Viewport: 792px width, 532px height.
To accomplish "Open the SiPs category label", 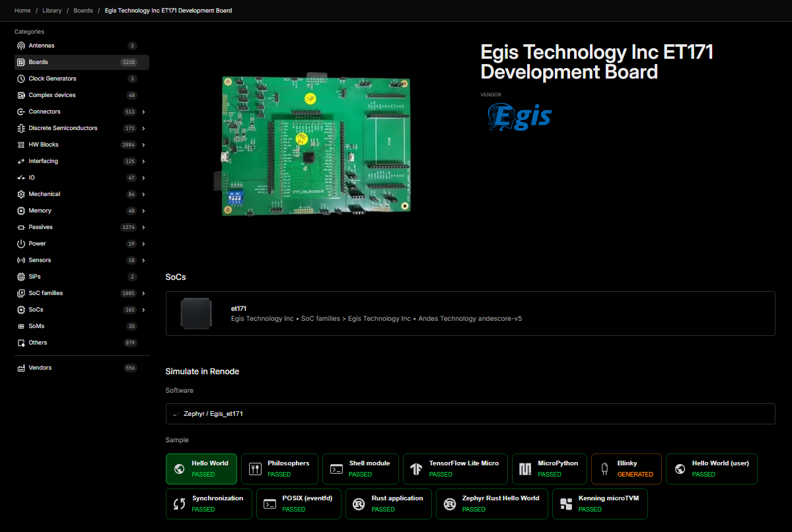I will [34, 277].
